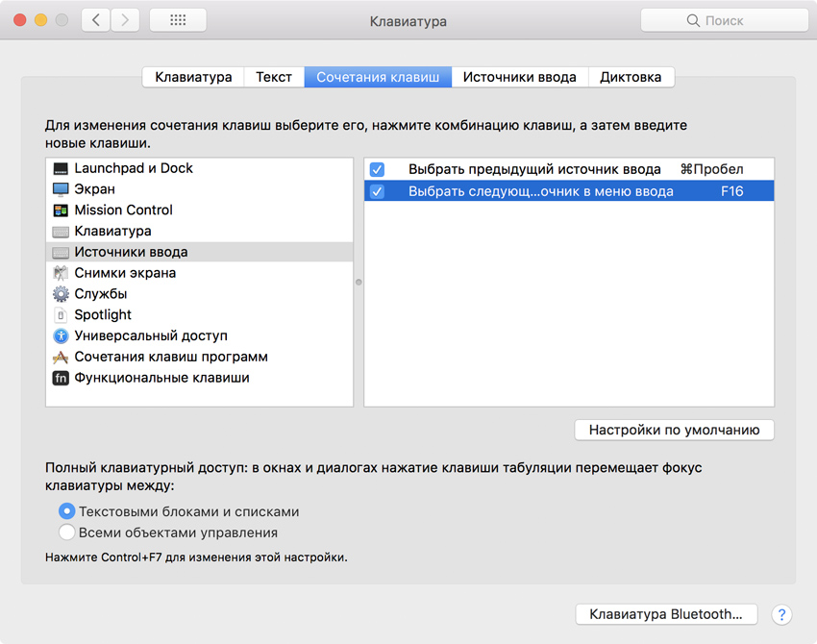Screen dimensions: 817x644
Task: Open the Диктовка tab
Action: click(631, 77)
